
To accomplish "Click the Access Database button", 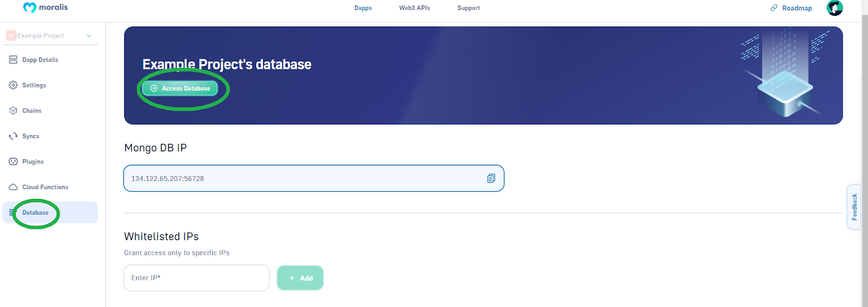I will click(x=180, y=88).
